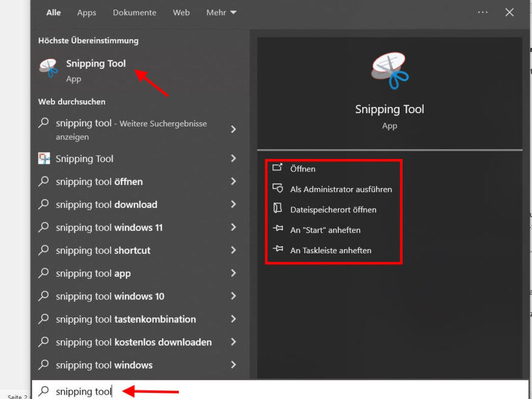This screenshot has height=399, width=532.
Task: Expand arrow for 'snipping tool download'
Action: pyautogui.click(x=233, y=204)
